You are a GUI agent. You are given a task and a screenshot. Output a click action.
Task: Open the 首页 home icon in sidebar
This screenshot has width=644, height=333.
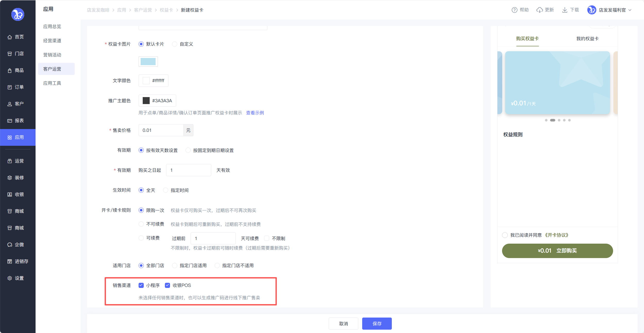10,37
